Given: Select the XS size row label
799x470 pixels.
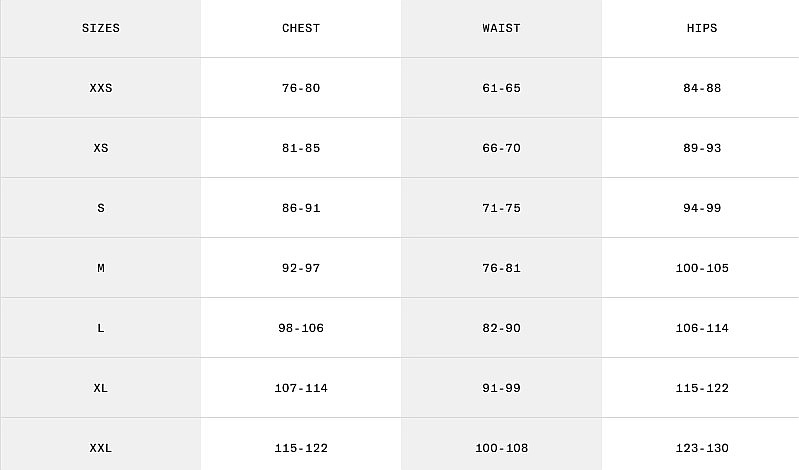Looking at the screenshot, I should (x=100, y=148).
